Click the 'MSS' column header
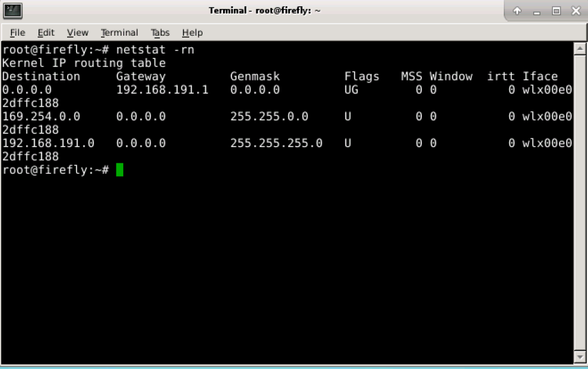This screenshot has height=369, width=588. click(412, 77)
